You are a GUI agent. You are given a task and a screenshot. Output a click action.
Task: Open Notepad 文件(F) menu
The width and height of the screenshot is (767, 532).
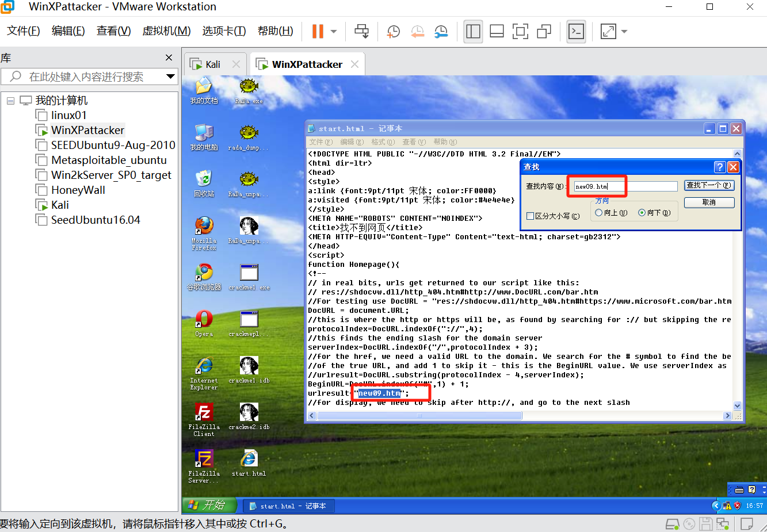pos(320,142)
